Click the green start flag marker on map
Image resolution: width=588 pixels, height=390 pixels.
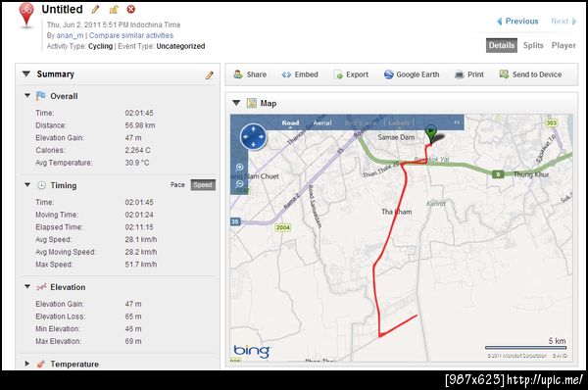pyautogui.click(x=431, y=134)
